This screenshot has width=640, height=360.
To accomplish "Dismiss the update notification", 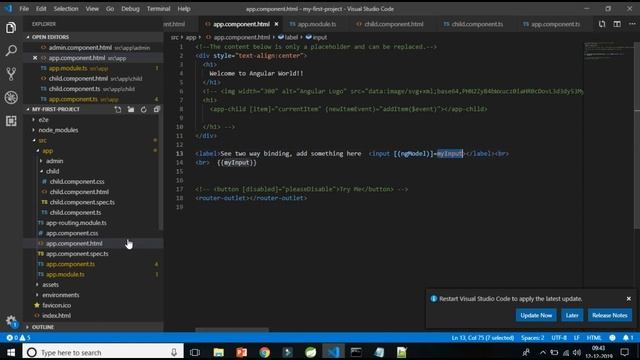I will coord(629,299).
